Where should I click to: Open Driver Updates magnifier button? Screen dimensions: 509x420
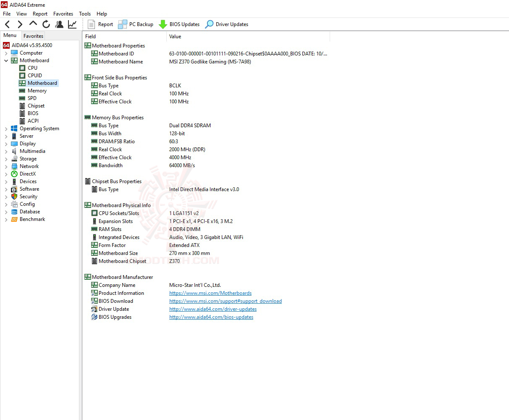(227, 24)
